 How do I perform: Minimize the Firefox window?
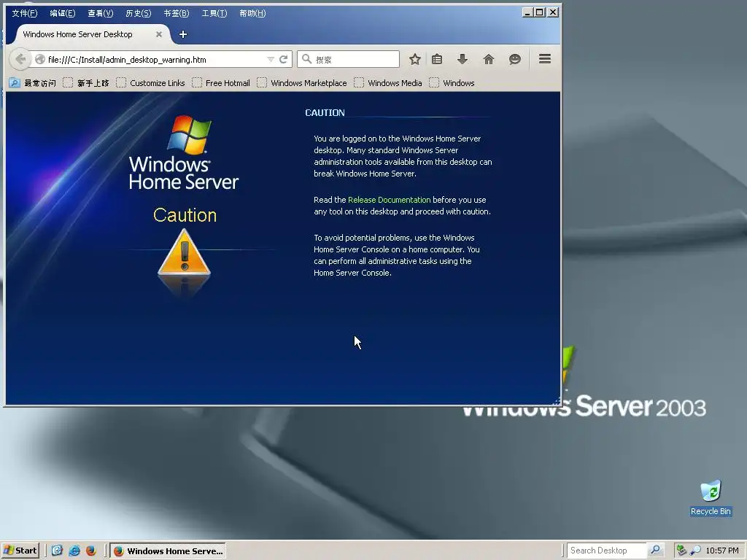pos(527,12)
